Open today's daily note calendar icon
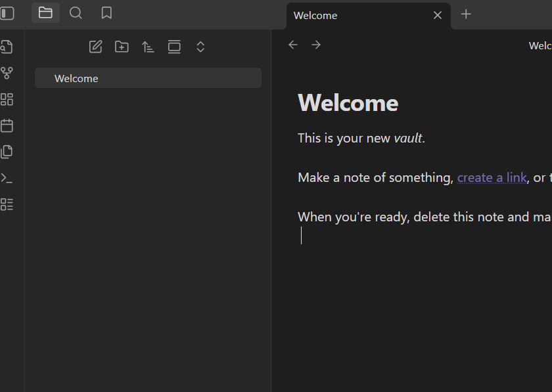 tap(7, 125)
